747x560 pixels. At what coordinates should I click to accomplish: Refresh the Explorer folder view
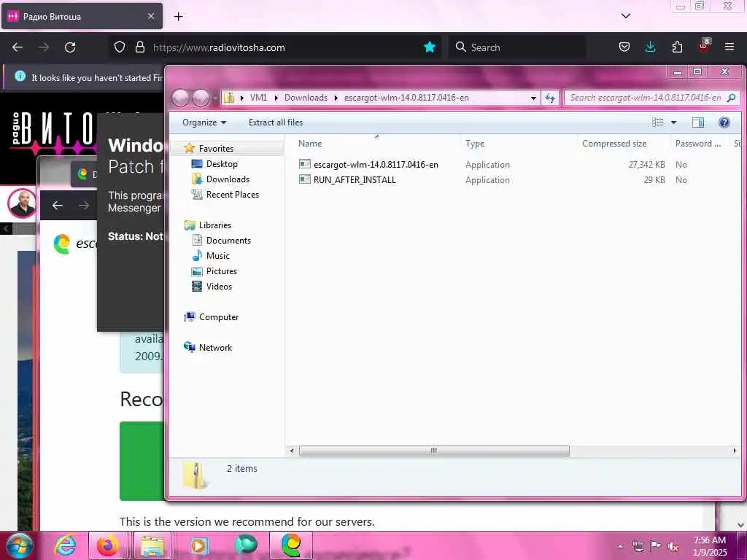click(x=550, y=98)
